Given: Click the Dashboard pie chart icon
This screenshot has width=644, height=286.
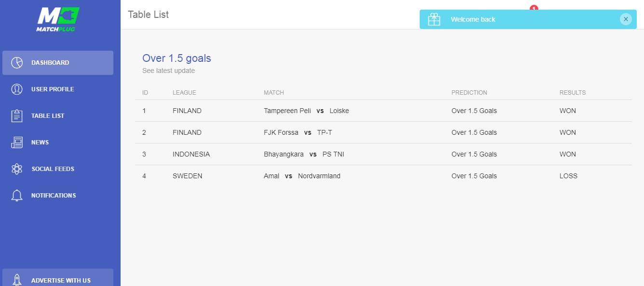Looking at the screenshot, I should 17,63.
